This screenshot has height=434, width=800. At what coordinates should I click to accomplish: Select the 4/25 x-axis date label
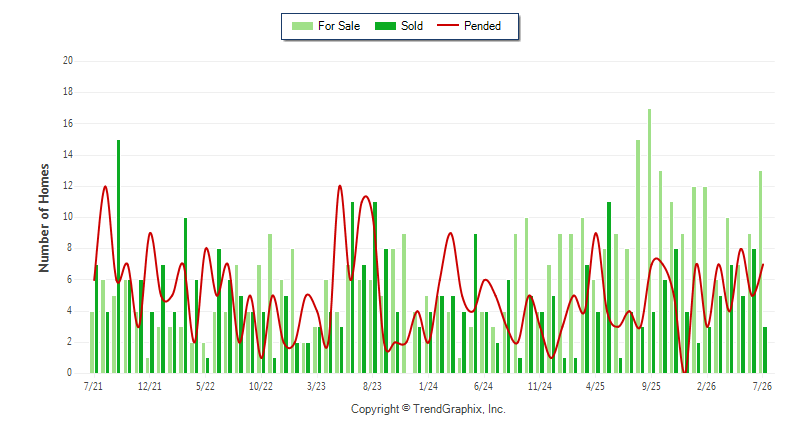pyautogui.click(x=595, y=386)
